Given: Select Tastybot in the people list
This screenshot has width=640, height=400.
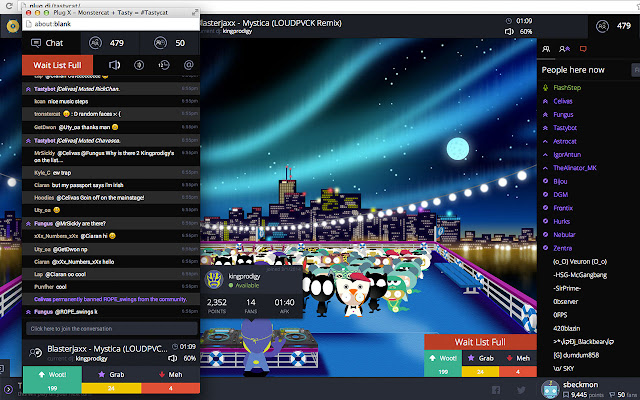Looking at the screenshot, I should (565, 128).
